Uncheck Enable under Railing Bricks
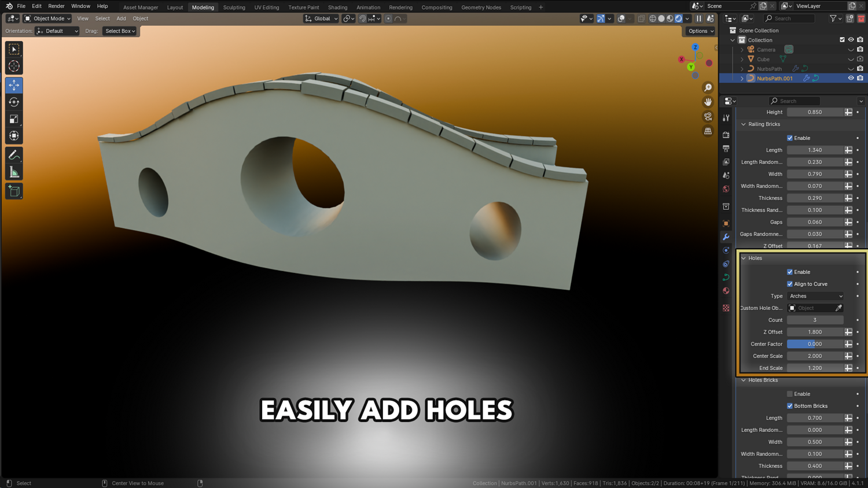The height and width of the screenshot is (488, 868). pyautogui.click(x=790, y=138)
